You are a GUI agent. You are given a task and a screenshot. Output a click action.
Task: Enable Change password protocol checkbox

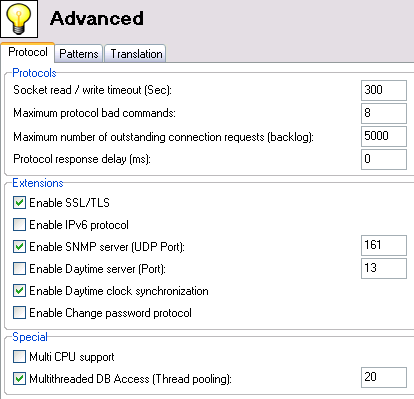(x=19, y=313)
